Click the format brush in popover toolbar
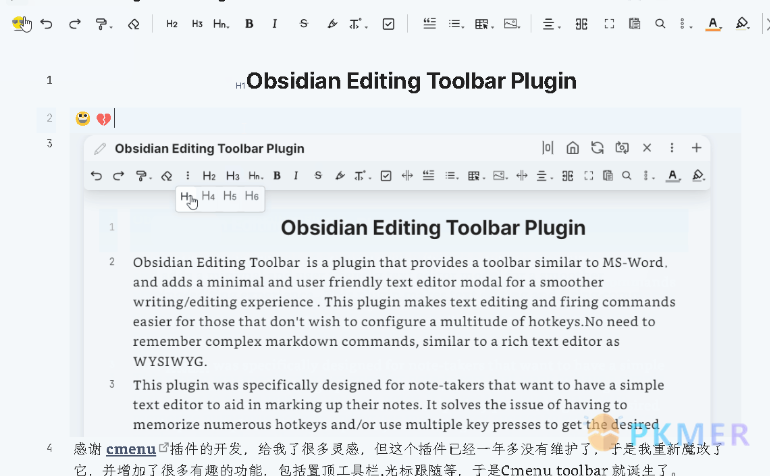Viewport: 770px width, 476px height. [x=143, y=176]
